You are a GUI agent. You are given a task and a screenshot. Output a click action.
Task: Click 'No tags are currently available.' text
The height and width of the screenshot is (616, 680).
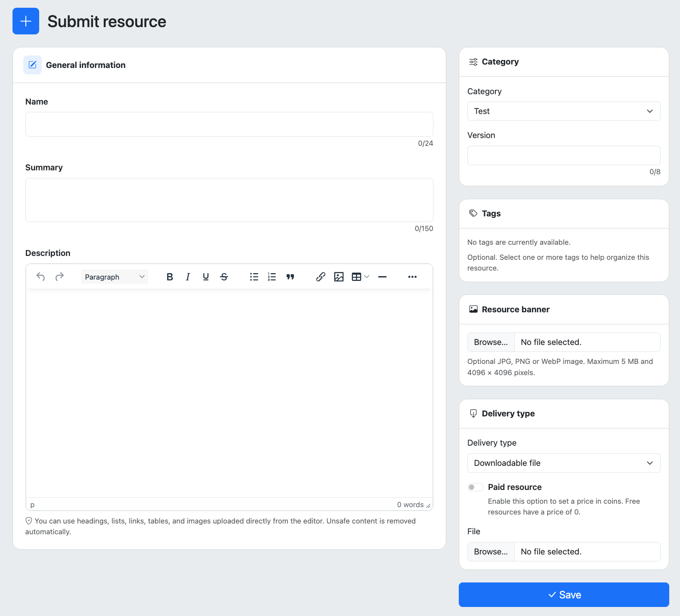(519, 242)
